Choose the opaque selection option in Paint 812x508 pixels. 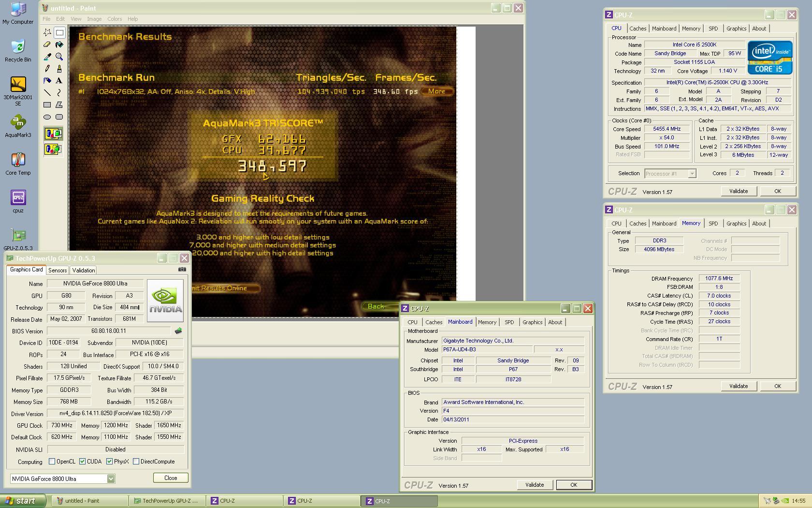coord(53,134)
